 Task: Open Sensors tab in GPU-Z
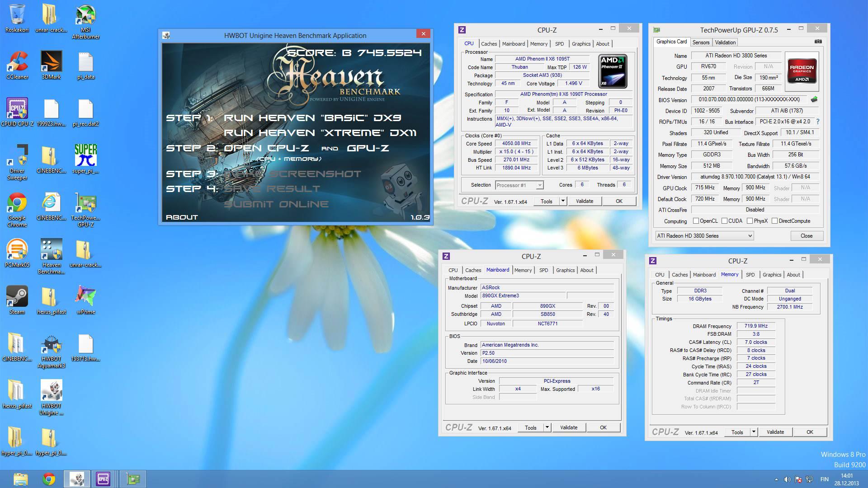click(x=701, y=42)
